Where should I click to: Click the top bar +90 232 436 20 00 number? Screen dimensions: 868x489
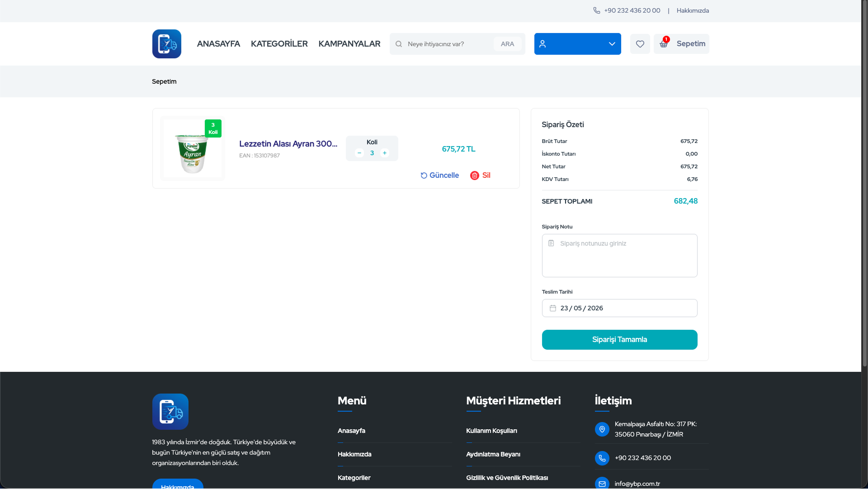click(x=632, y=10)
